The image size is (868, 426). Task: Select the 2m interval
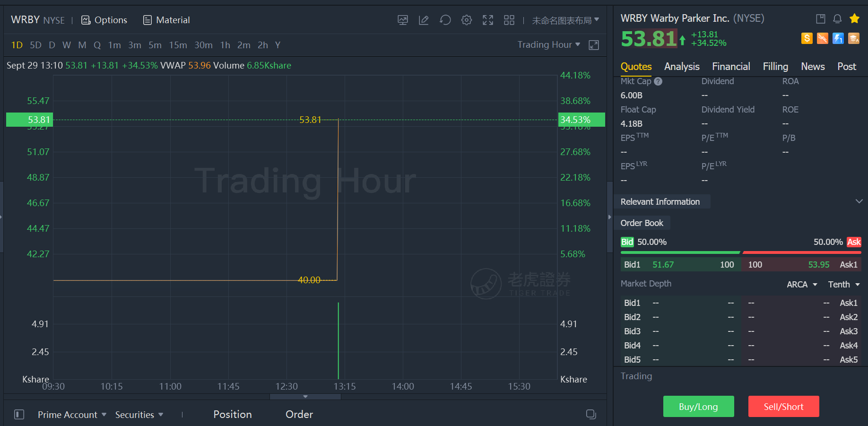click(x=244, y=45)
